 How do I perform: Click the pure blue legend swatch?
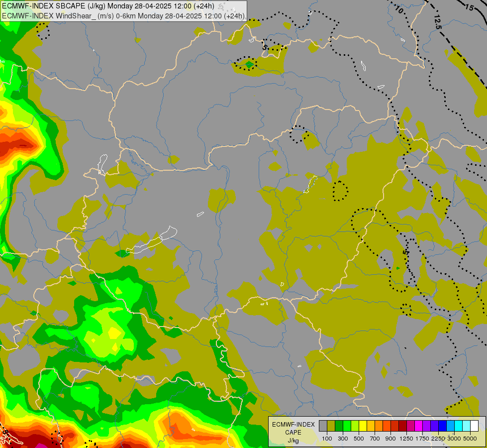tap(442, 426)
